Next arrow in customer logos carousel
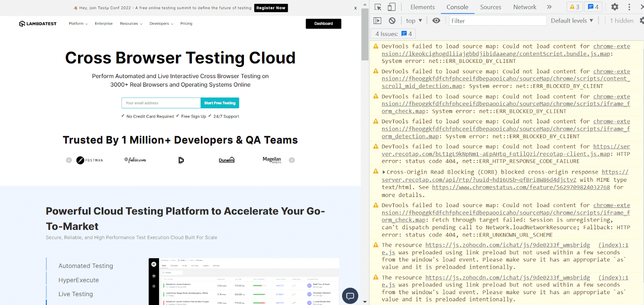Image resolution: width=644 pixels, height=305 pixels. pyautogui.click(x=292, y=160)
